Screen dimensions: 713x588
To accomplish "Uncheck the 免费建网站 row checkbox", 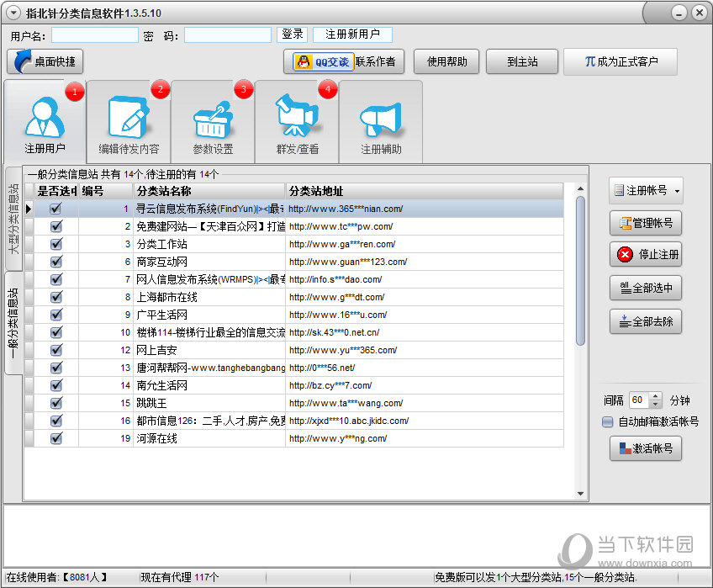I will click(56, 226).
